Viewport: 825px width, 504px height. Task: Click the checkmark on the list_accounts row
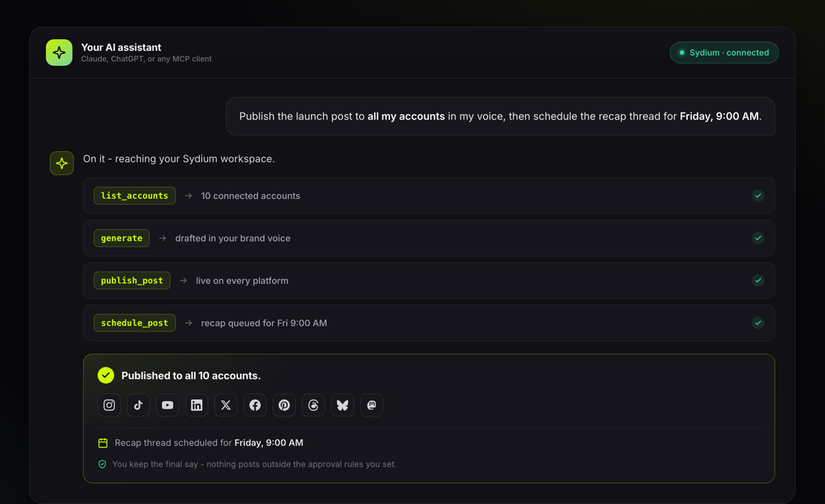pyautogui.click(x=758, y=196)
